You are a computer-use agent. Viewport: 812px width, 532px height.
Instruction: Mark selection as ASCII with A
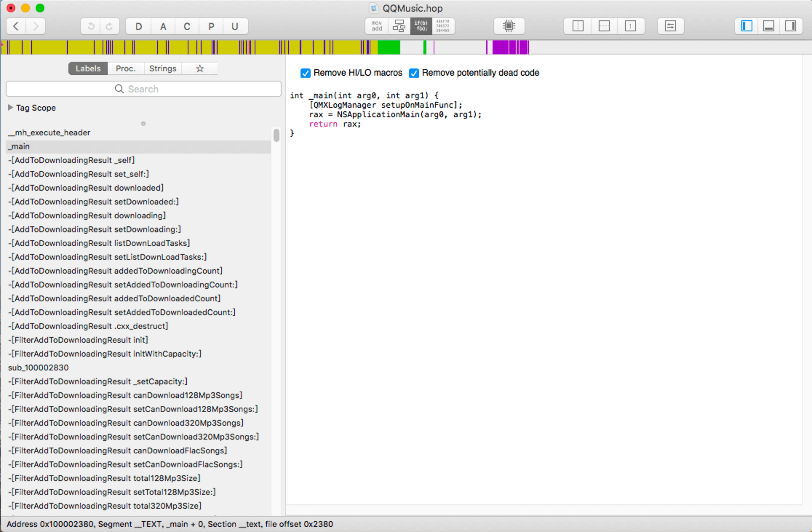tap(163, 26)
